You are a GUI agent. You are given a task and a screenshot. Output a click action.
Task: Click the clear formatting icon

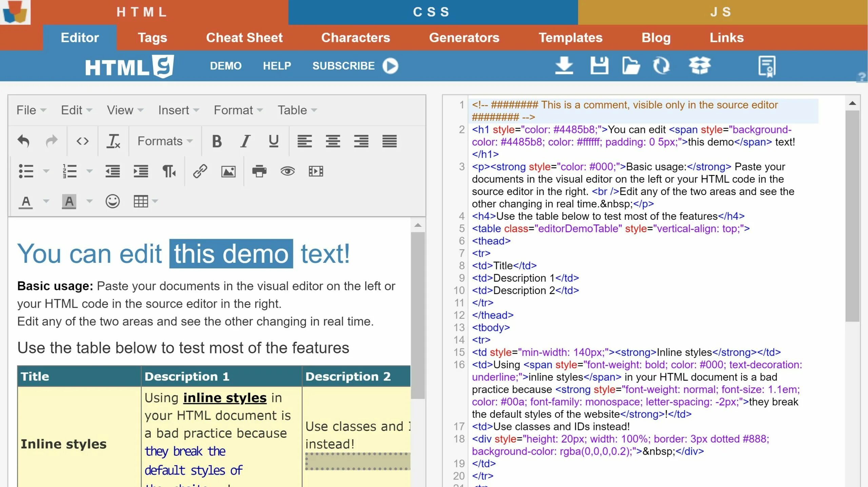coord(113,141)
